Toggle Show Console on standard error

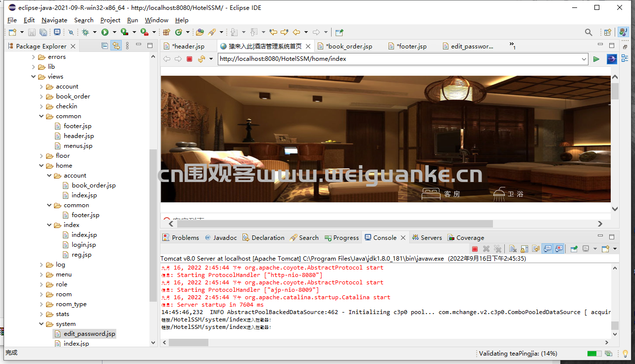pos(559,249)
